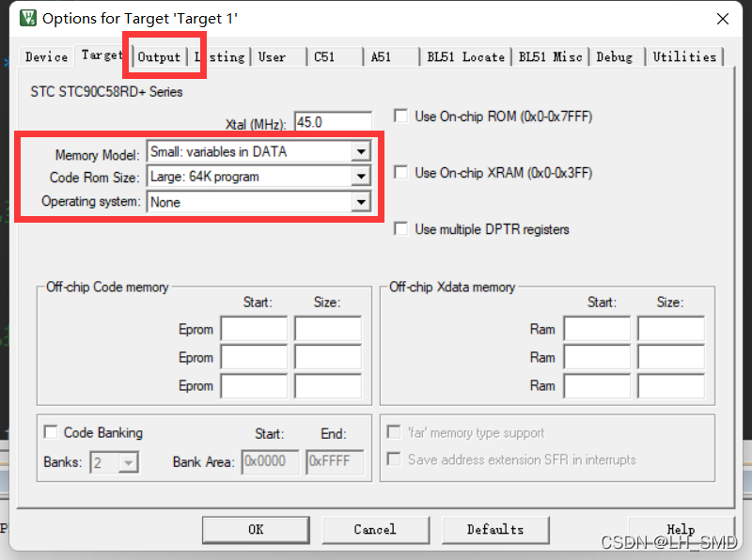Click the Bank Area End field 0xFFFF

tap(335, 461)
